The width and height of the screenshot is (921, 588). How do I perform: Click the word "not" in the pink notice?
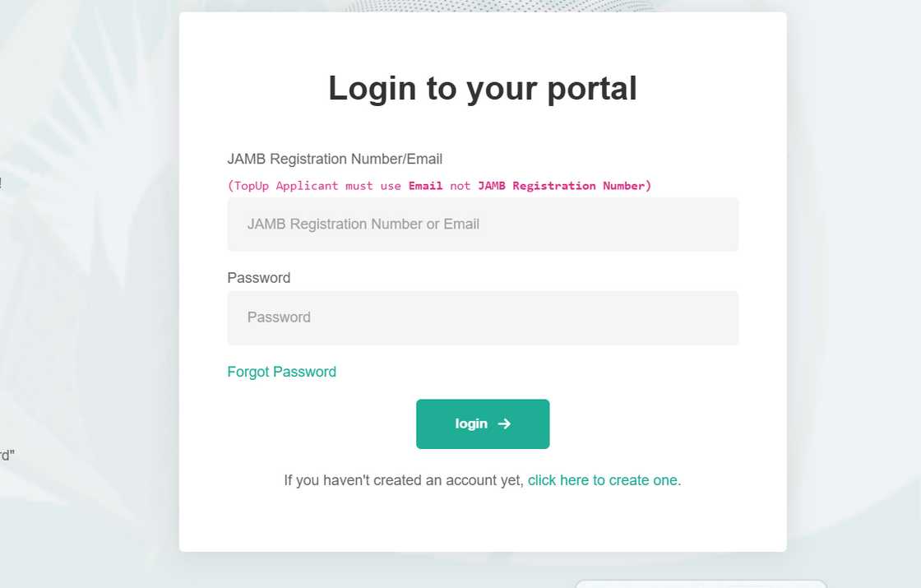(460, 186)
